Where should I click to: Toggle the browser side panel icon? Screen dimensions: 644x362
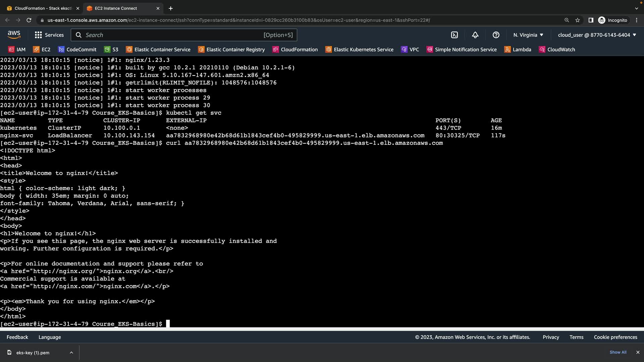click(591, 20)
